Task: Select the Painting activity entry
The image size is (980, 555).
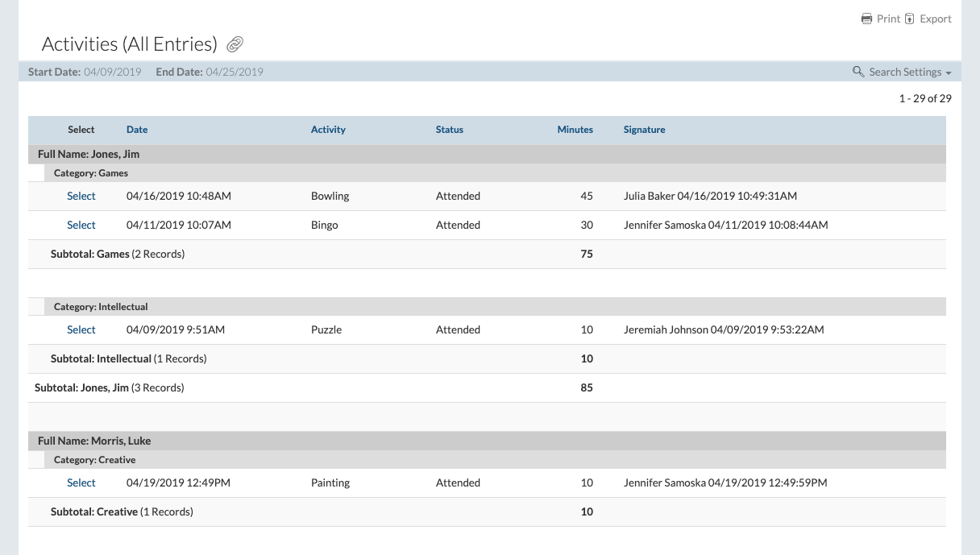Action: 81,483
